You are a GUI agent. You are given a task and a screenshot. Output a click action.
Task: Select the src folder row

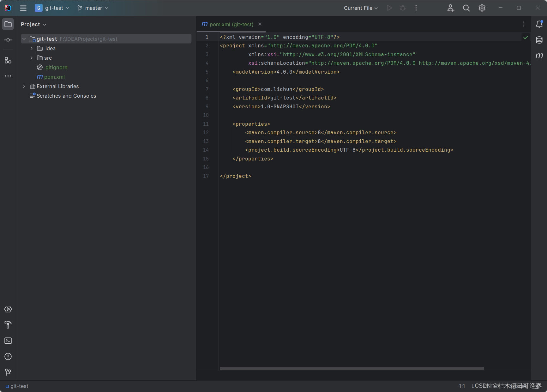tap(106, 58)
